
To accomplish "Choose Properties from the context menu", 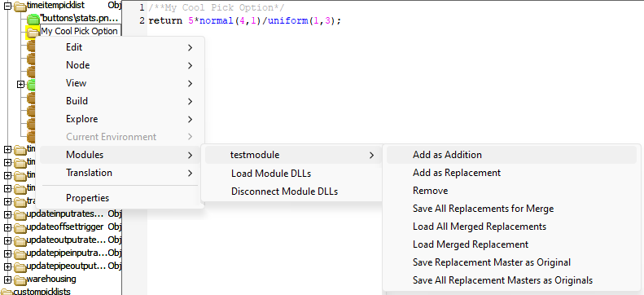I will point(120,198).
